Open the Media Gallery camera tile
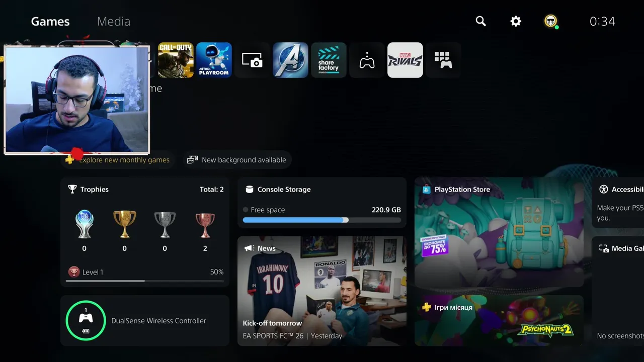This screenshot has width=644, height=362. [252, 60]
